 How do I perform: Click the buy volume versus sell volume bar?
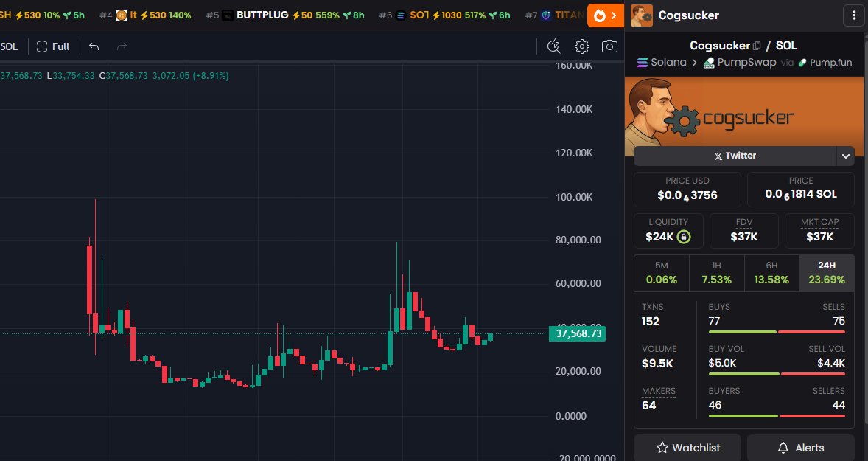point(777,374)
